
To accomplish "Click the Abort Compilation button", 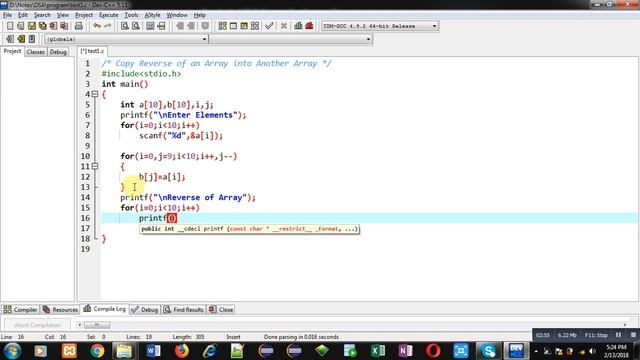I will [x=38, y=325].
